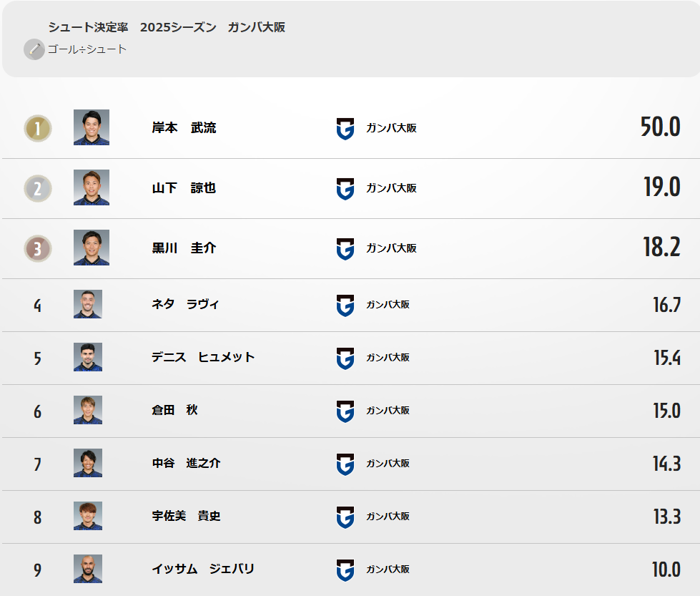Click Gamba Osaka crest in ネタ ラヴィ row
Image resolution: width=700 pixels, height=596 pixels.
(345, 305)
